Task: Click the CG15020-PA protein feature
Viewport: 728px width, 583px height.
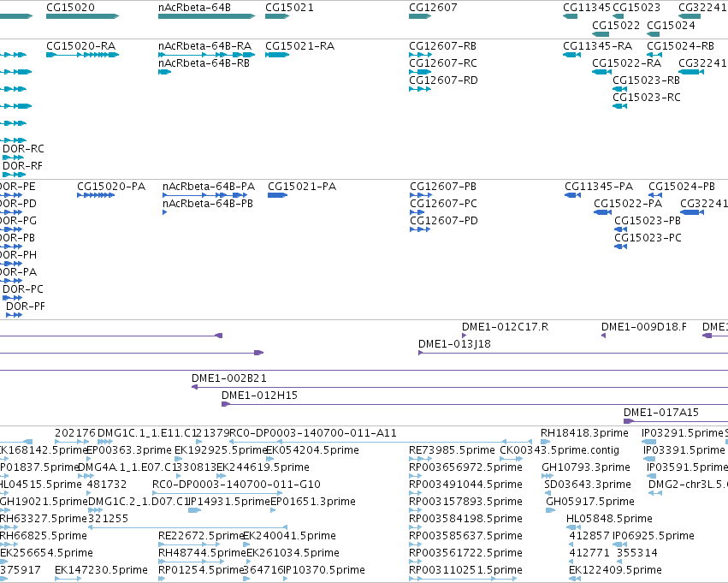Action: (96, 195)
